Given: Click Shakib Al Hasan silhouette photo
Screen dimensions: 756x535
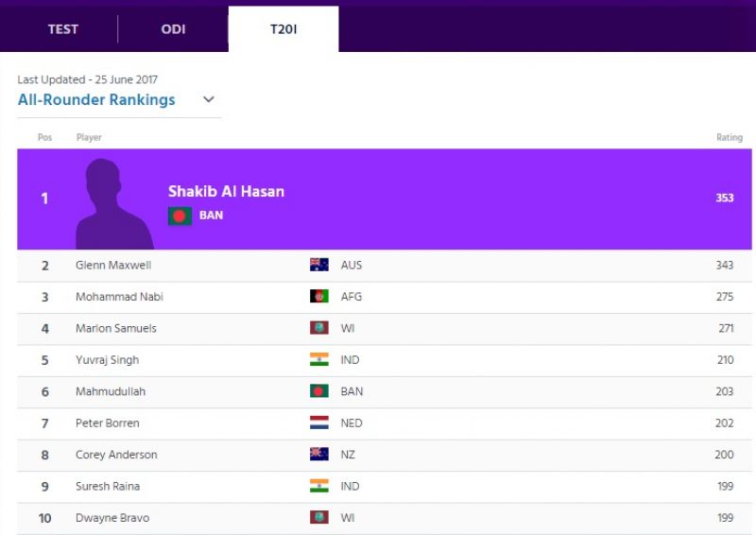Looking at the screenshot, I should (x=114, y=203).
